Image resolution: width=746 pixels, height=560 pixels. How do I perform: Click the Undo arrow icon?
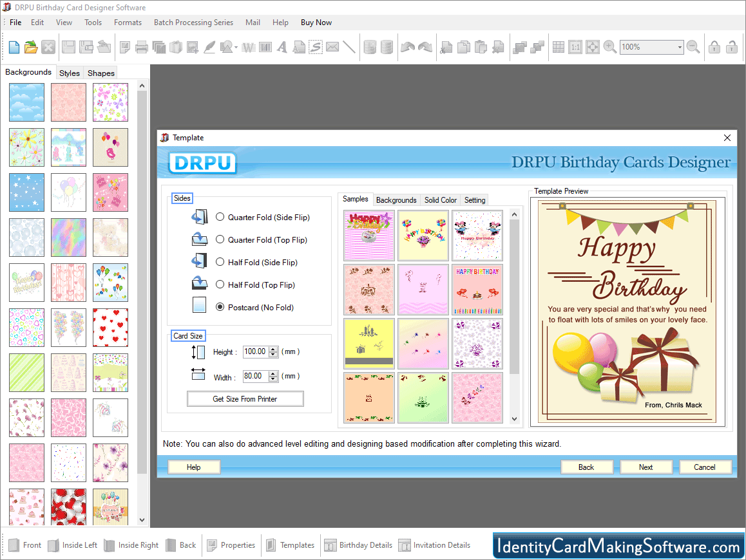pyautogui.click(x=408, y=47)
